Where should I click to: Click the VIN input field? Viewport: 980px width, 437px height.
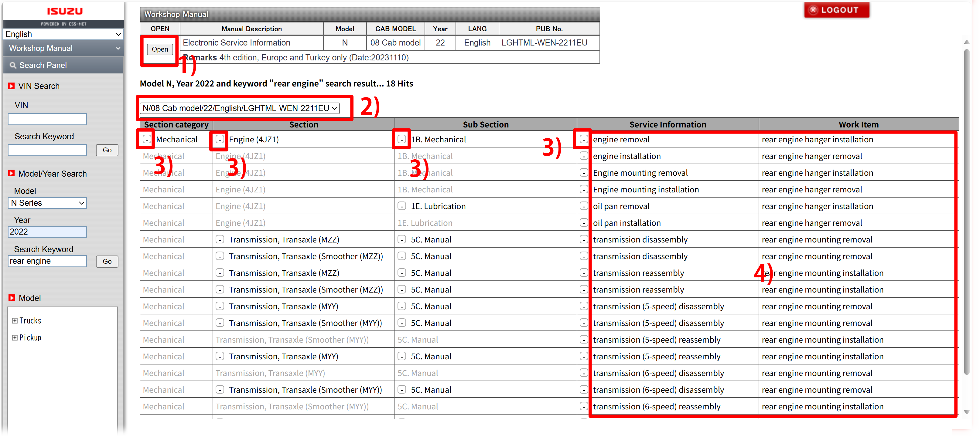click(47, 119)
